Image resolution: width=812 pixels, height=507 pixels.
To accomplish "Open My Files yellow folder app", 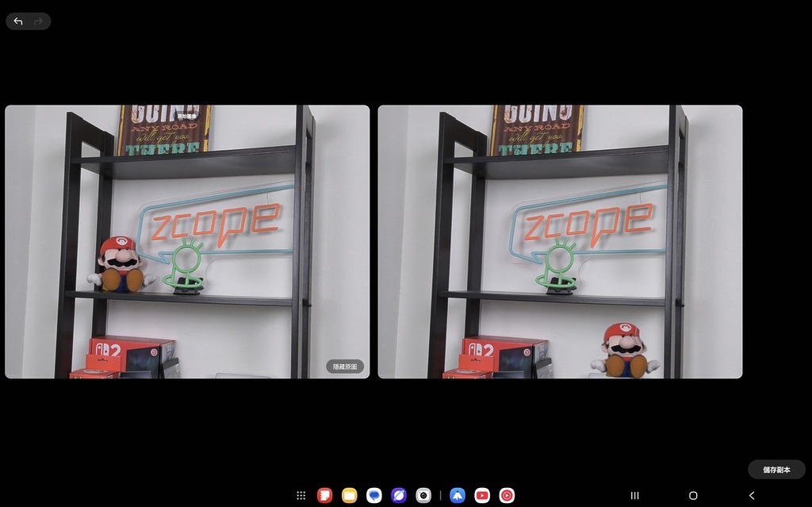I will 350,496.
